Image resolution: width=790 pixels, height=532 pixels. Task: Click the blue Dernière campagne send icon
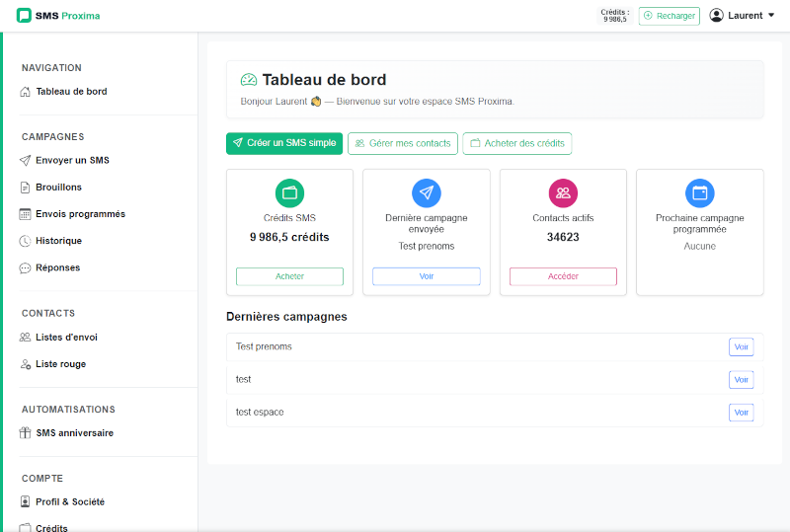click(427, 192)
